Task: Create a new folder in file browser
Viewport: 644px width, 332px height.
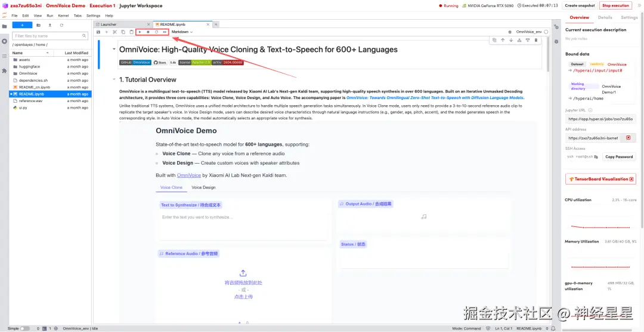Action: click(x=38, y=25)
